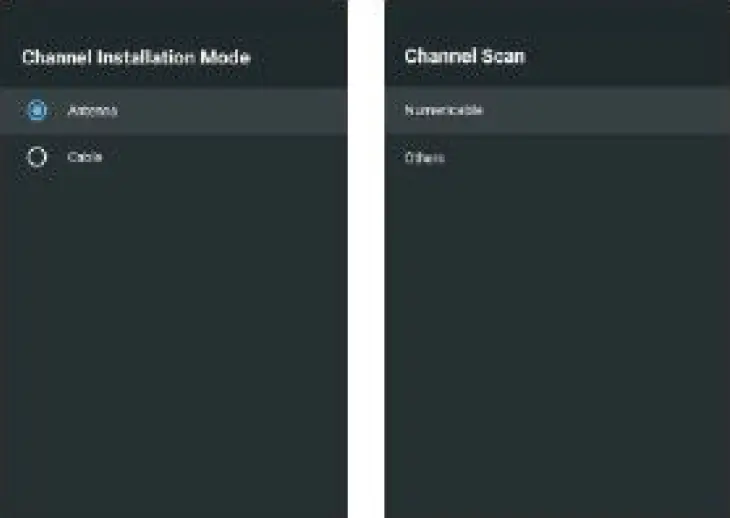Select the Cable radio button
Image resolution: width=730 pixels, height=518 pixels.
37,157
